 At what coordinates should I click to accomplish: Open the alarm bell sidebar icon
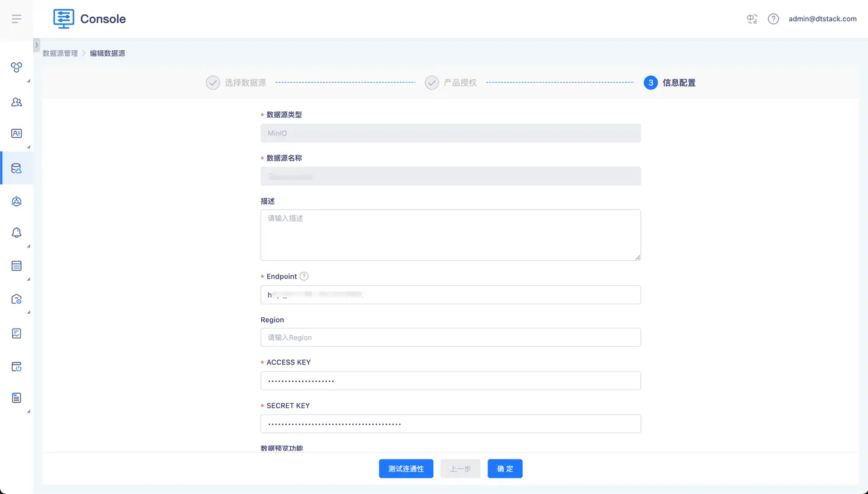pyautogui.click(x=16, y=232)
